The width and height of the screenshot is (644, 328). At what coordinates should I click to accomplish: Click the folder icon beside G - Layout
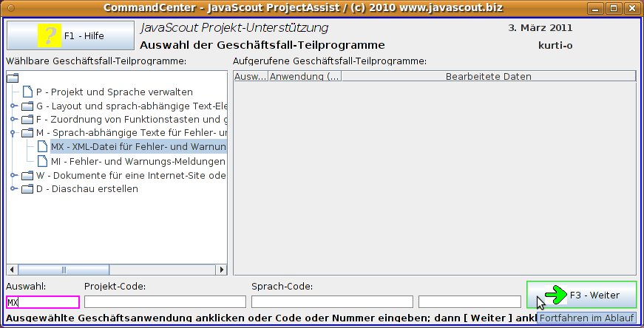tap(27, 106)
